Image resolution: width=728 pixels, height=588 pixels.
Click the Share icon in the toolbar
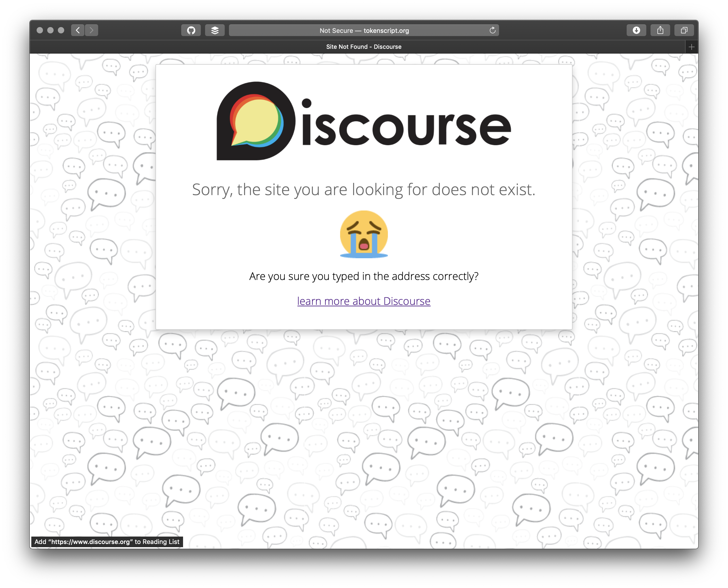coord(660,30)
